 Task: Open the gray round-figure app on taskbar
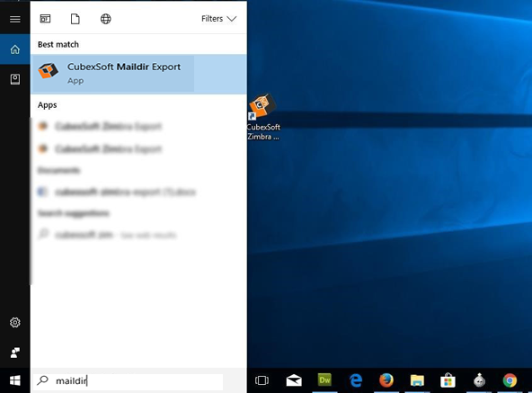[x=479, y=380]
